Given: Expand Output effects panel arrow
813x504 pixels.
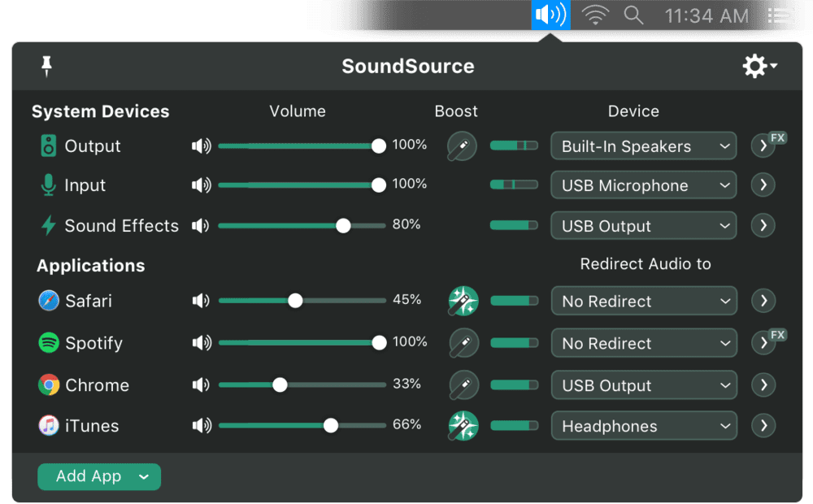Looking at the screenshot, I should pos(763,146).
